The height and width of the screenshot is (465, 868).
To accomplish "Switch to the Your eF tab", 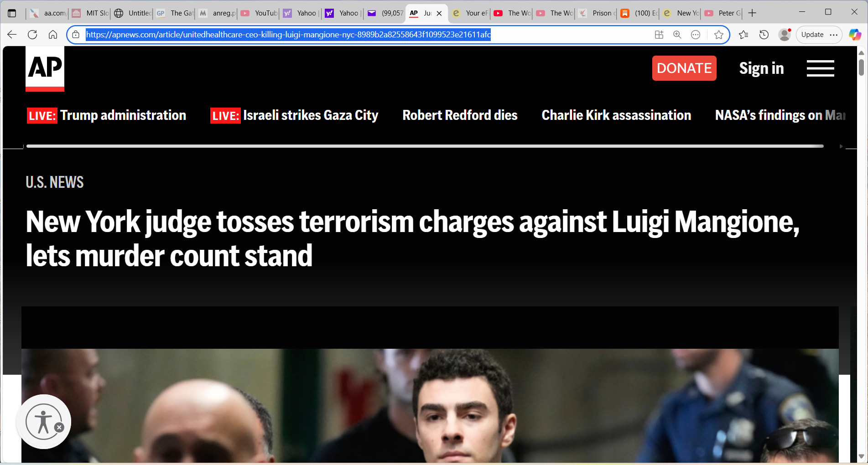I will [470, 13].
